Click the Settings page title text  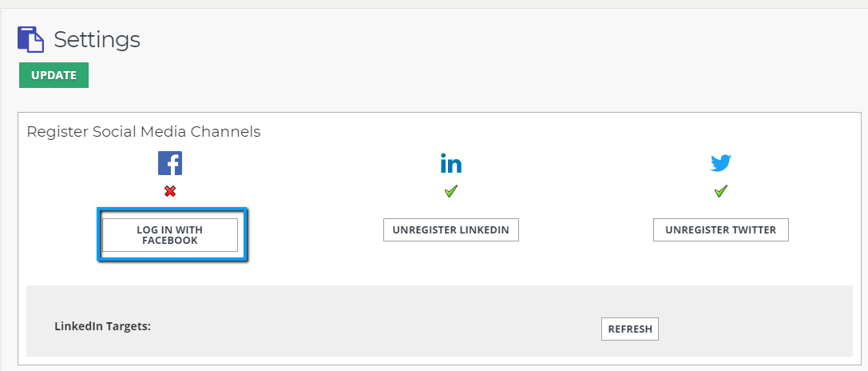click(x=97, y=39)
